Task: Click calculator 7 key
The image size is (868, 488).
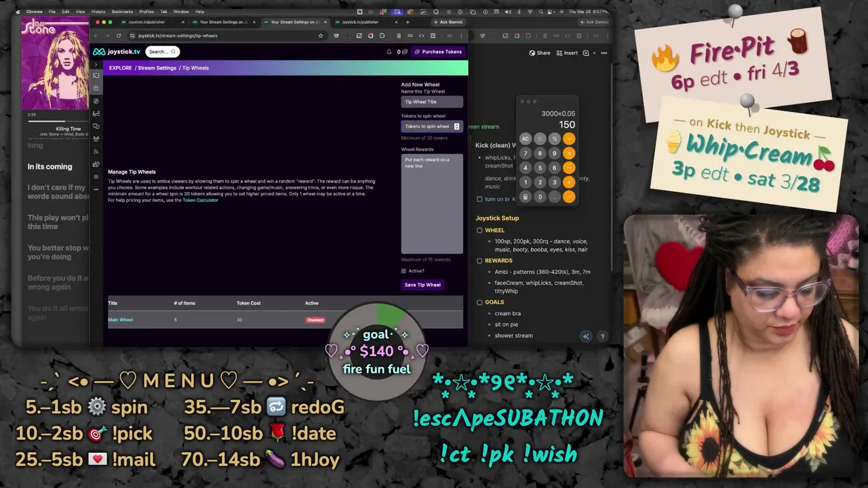Action: [526, 153]
